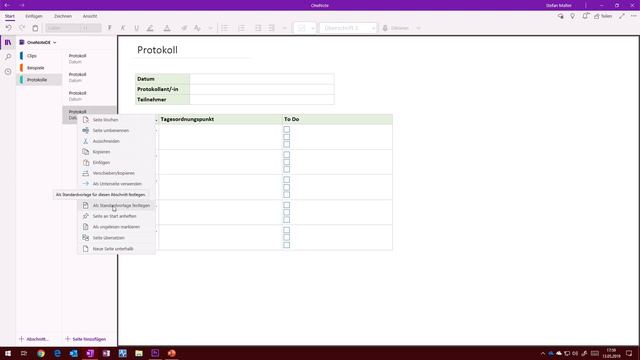The image size is (640, 360).
Task: Apply the font color tool
Action: click(x=167, y=28)
